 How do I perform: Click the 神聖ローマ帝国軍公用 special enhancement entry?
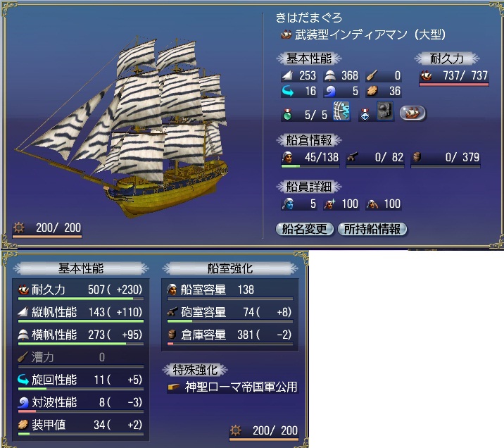click(233, 387)
